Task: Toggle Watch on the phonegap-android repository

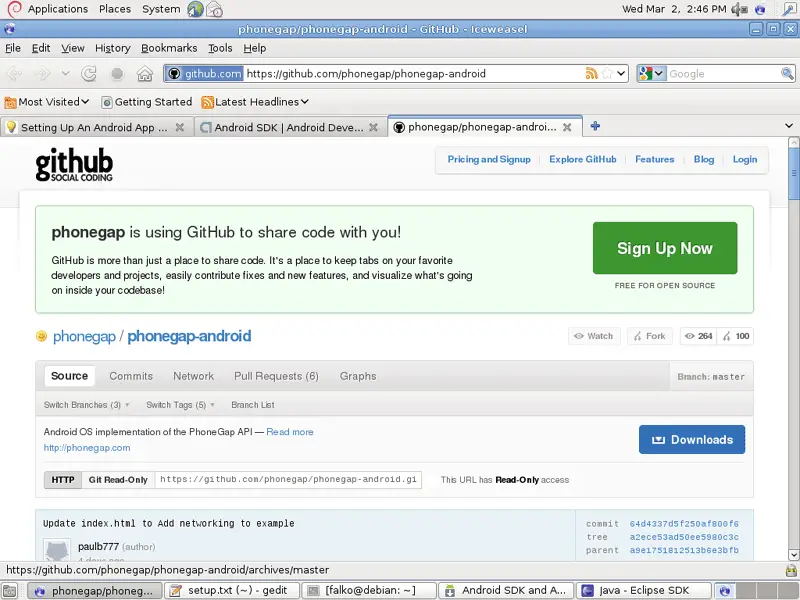Action: 594,336
